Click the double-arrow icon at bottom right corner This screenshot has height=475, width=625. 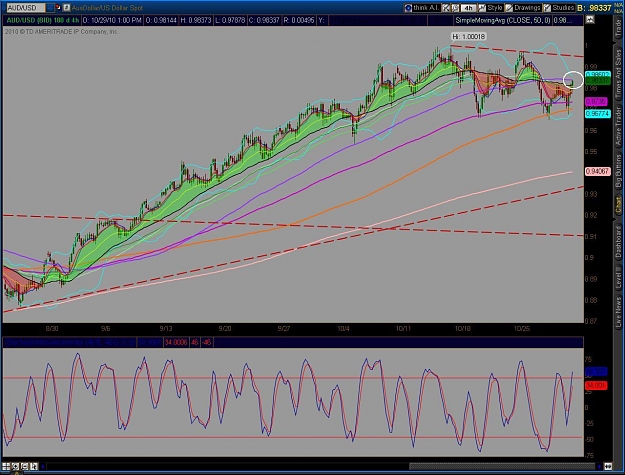(608, 466)
